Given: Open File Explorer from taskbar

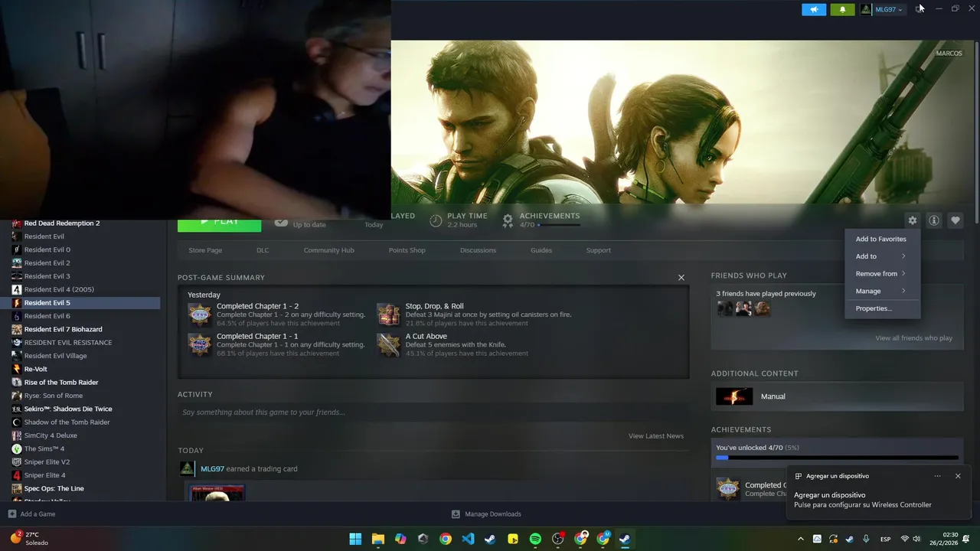Looking at the screenshot, I should [378, 539].
